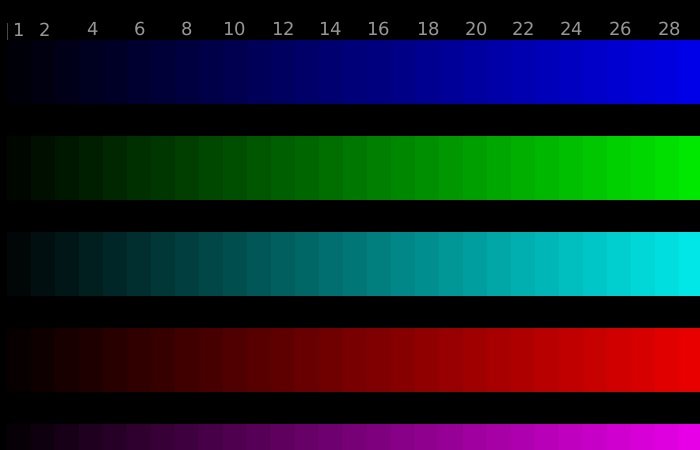Image resolution: width=700 pixels, height=450 pixels.
Task: Select the cyan step under label 14
Action: point(331,264)
